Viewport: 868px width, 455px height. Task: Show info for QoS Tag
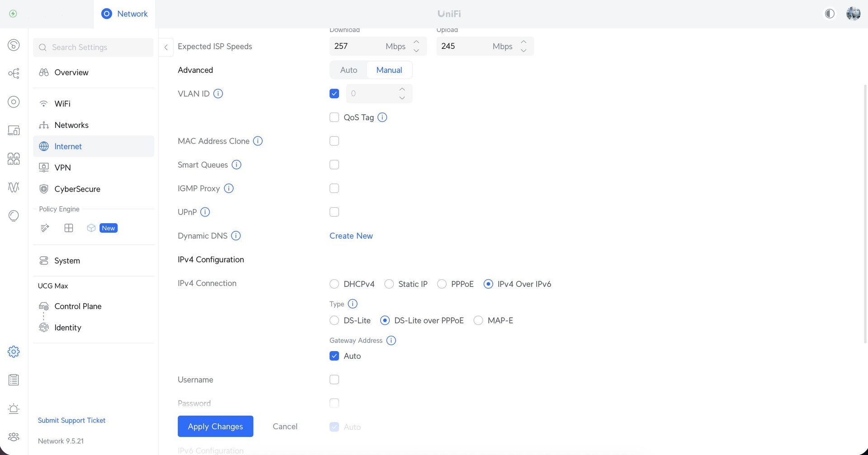[382, 117]
